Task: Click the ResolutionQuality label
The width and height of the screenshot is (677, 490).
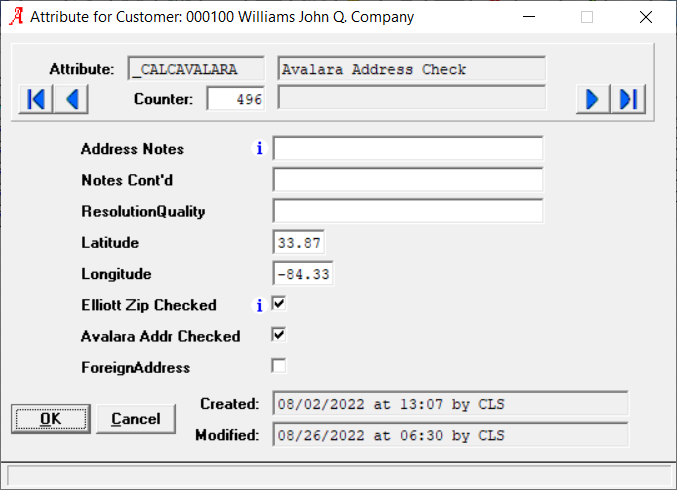Action: (143, 212)
